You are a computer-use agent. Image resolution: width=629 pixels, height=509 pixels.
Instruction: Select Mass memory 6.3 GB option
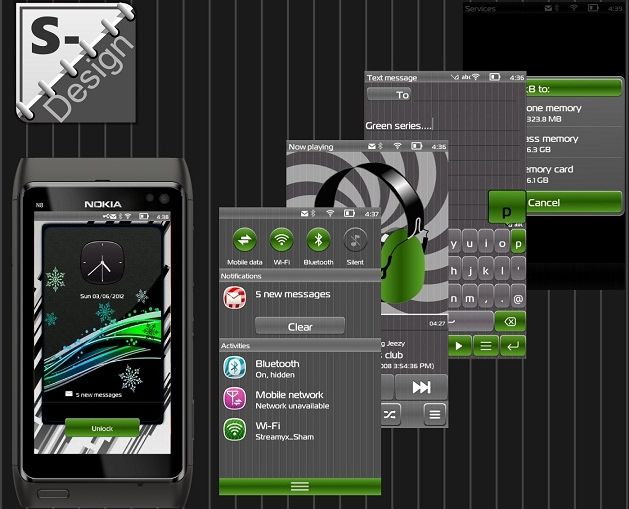[574, 143]
